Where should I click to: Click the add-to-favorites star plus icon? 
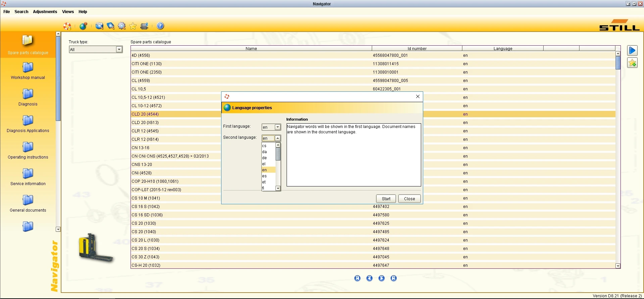(x=632, y=63)
